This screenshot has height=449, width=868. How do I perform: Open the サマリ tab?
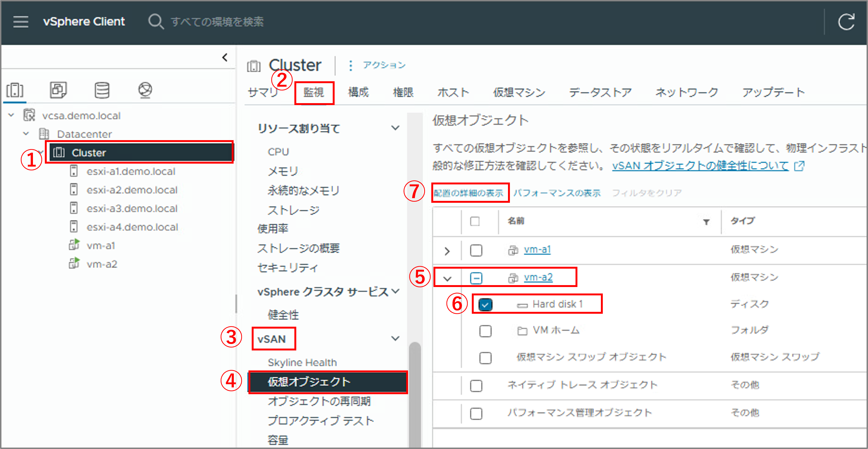(x=263, y=92)
